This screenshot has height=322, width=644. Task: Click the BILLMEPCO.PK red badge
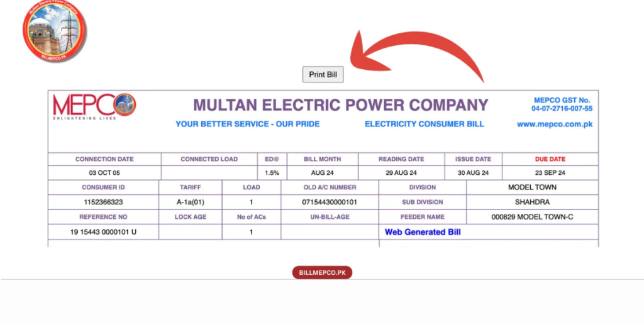(x=322, y=272)
